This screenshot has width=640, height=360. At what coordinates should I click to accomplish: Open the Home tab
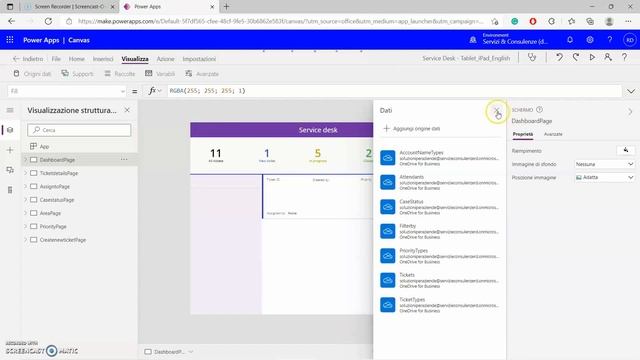[x=76, y=59]
